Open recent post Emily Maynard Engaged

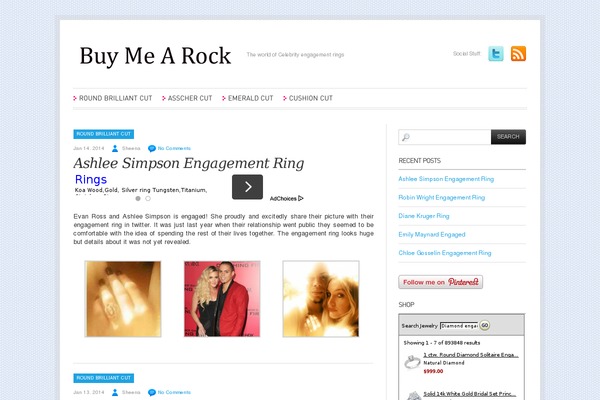click(x=432, y=235)
